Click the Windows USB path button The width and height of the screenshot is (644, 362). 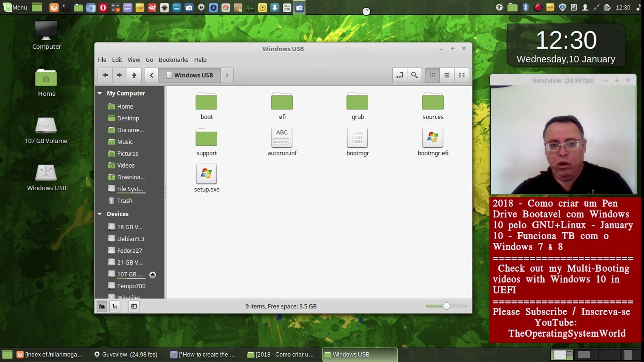click(190, 75)
